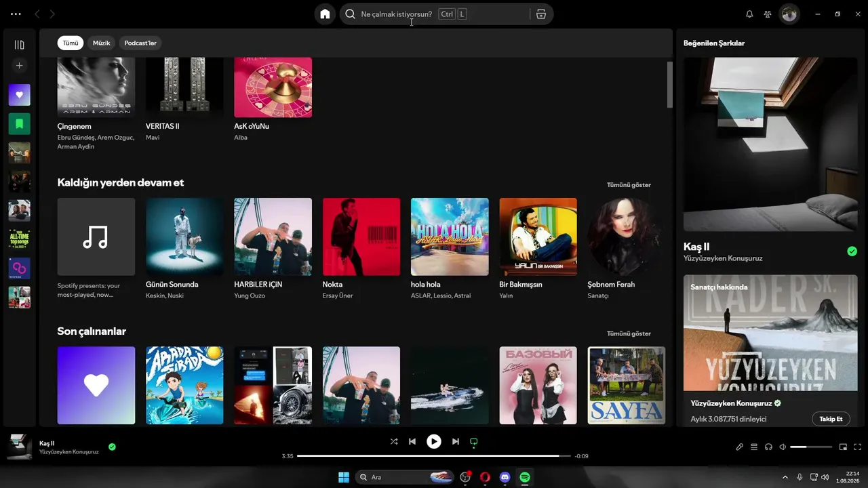The height and width of the screenshot is (488, 868).
Task: Open Liked Songs in the sidebar
Action: (19, 95)
